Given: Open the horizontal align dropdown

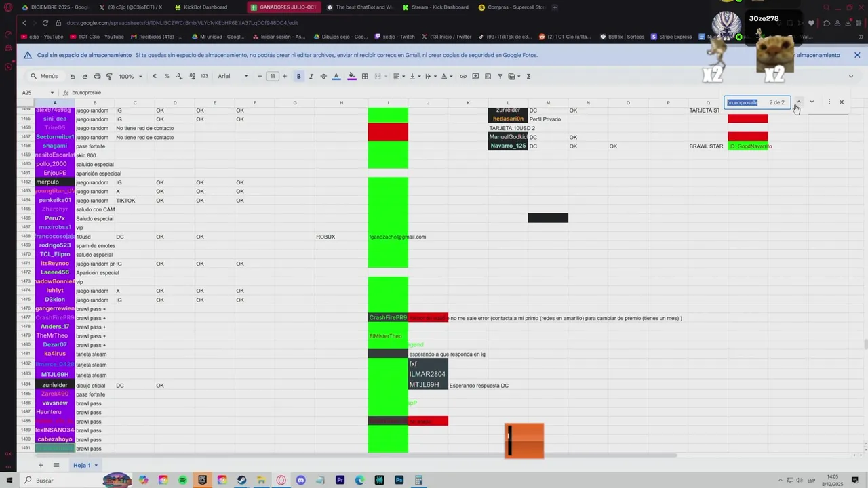Looking at the screenshot, I should coord(398,77).
